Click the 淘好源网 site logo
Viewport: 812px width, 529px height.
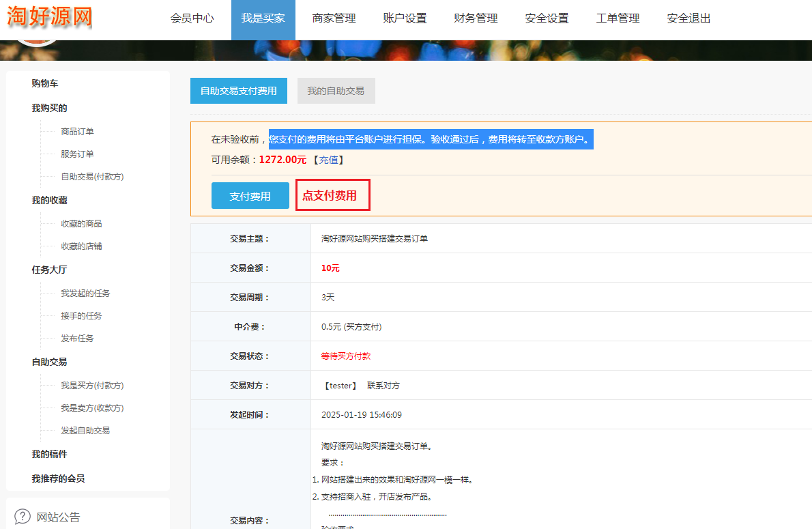pyautogui.click(x=49, y=17)
